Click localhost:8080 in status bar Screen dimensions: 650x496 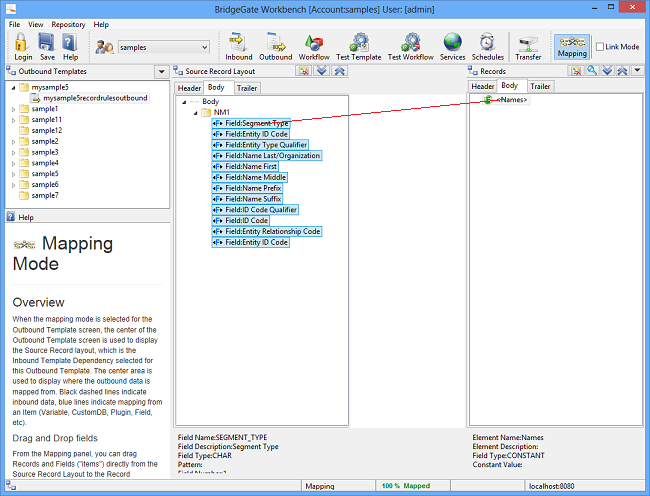(x=551, y=486)
